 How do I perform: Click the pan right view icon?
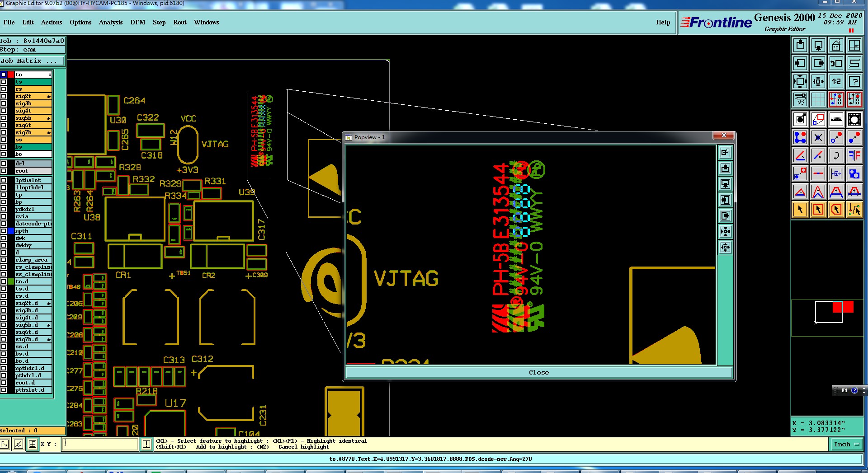point(818,63)
